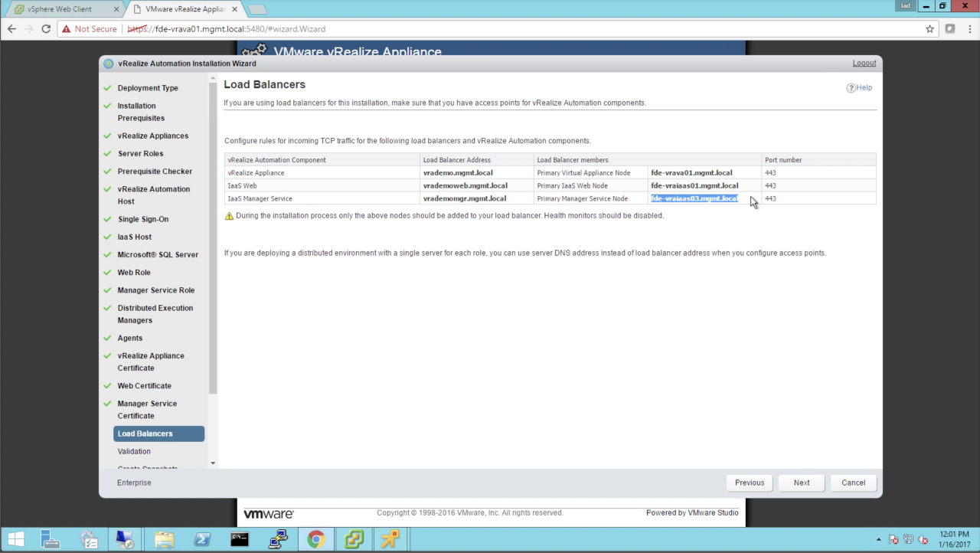
Task: Show hidden system tray icons
Action: (x=878, y=540)
